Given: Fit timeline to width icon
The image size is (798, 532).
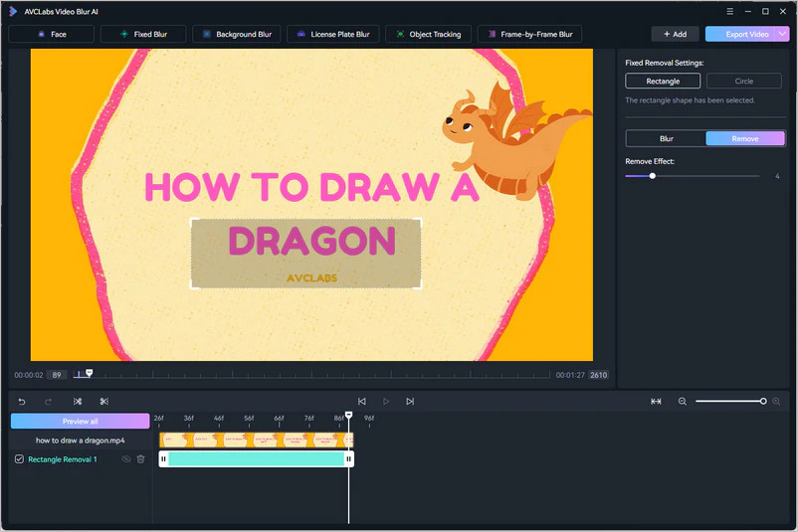Looking at the screenshot, I should 656,402.
